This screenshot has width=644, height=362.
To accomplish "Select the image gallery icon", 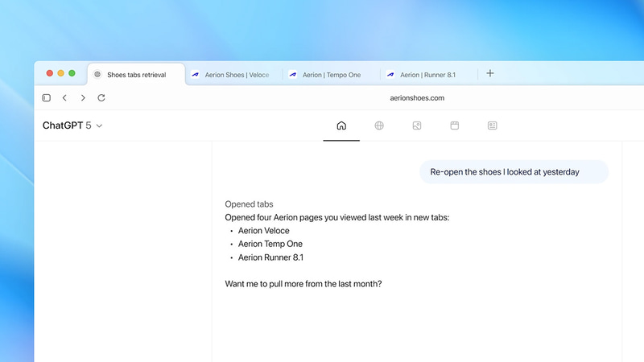I will [x=417, y=125].
